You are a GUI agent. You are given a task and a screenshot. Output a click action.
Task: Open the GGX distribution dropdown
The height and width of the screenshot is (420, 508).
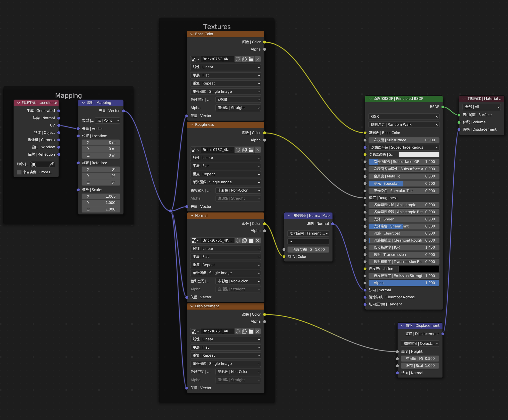tap(404, 117)
